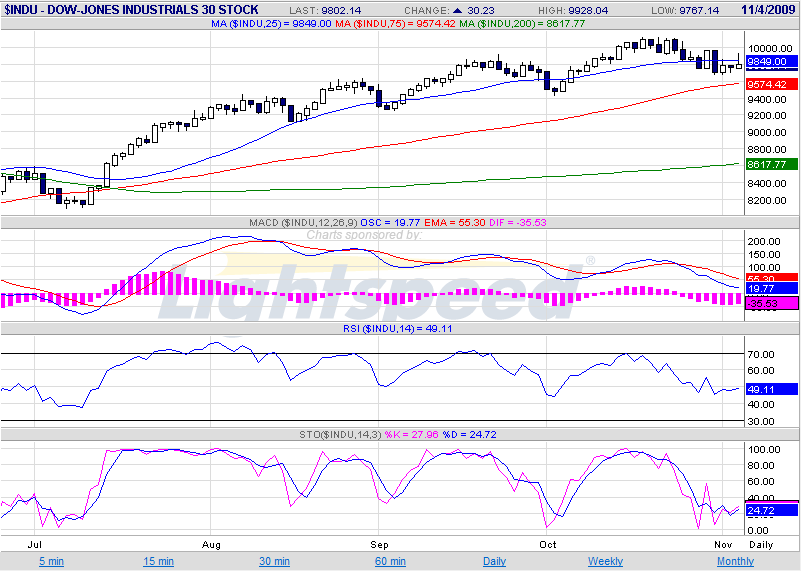
Task: Click the 10000.00 price axis label
Action: [x=770, y=49]
